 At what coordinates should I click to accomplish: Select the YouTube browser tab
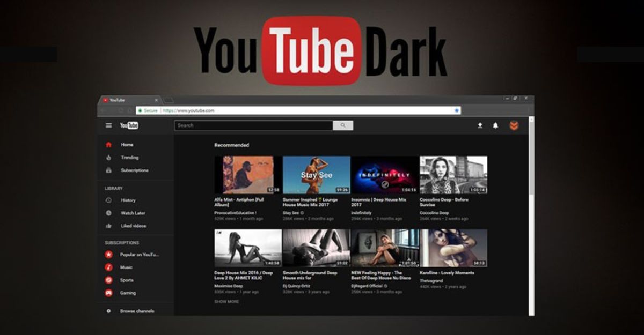[x=129, y=100]
